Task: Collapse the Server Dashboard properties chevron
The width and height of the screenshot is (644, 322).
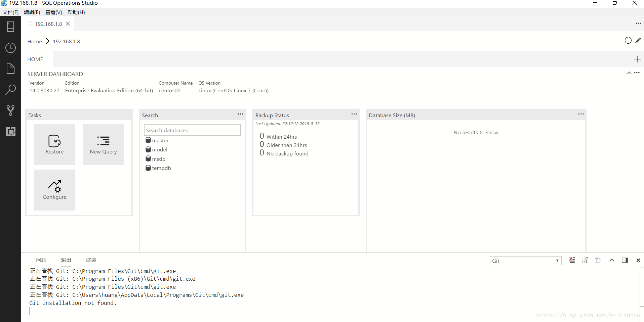Action: click(x=629, y=73)
